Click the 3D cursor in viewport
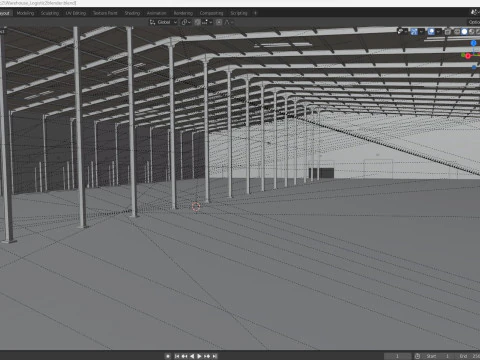 [196, 207]
